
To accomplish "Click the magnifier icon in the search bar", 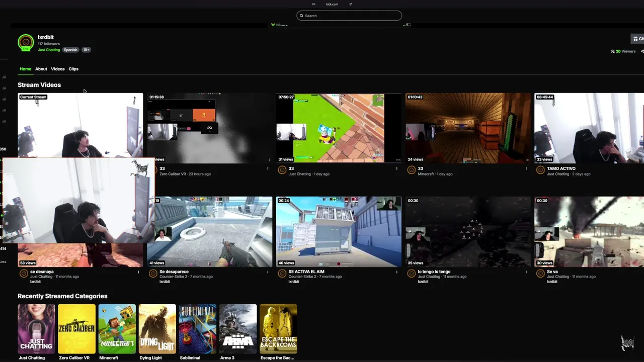I will tap(301, 16).
